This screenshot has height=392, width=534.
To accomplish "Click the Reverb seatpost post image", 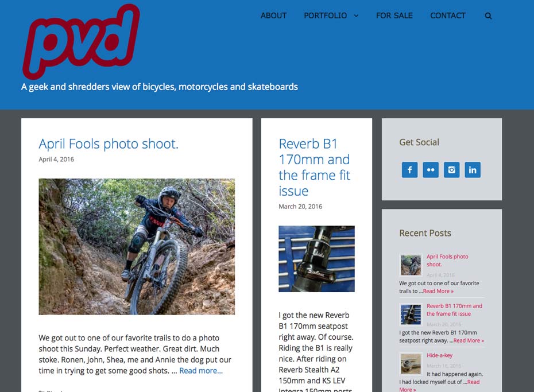I will (316, 259).
